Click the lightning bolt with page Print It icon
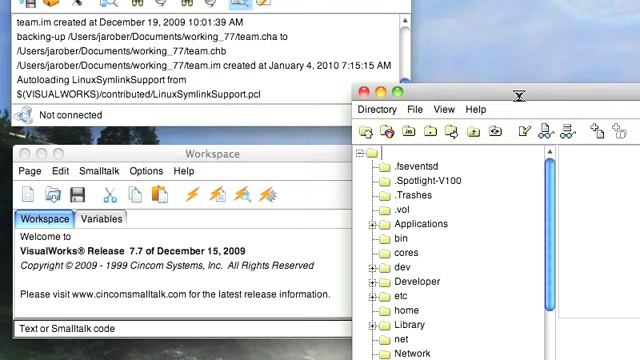 218,195
